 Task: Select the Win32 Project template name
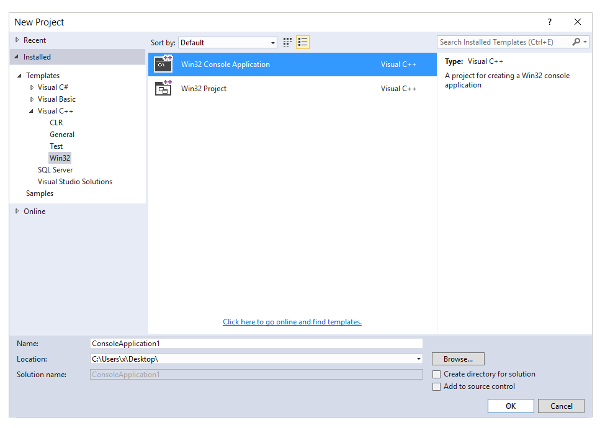[x=204, y=88]
